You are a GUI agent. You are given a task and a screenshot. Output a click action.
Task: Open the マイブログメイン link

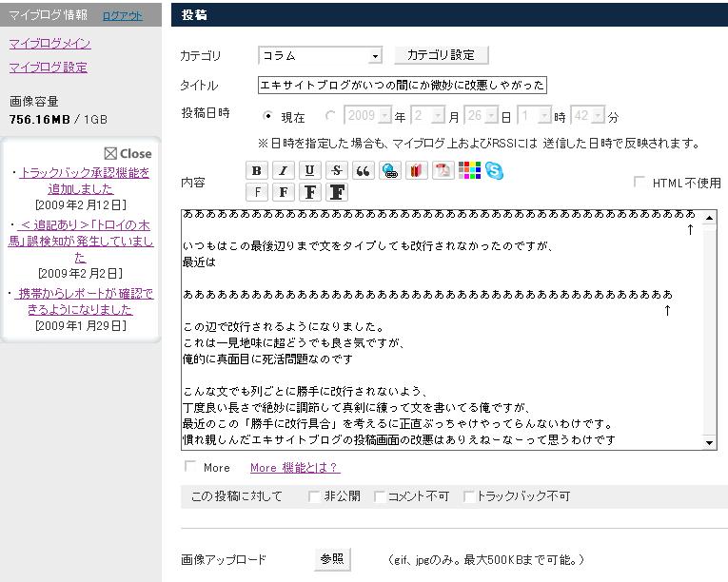point(50,43)
